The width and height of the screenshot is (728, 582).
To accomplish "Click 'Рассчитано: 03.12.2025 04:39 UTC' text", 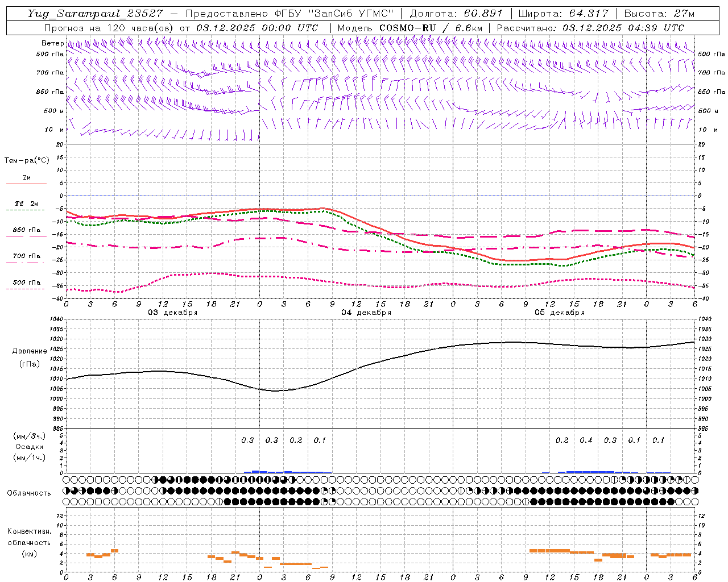I will (x=590, y=28).
